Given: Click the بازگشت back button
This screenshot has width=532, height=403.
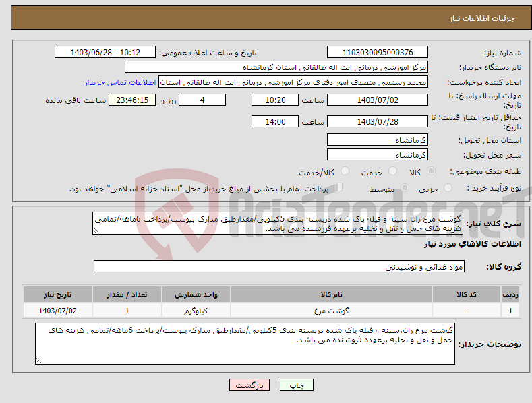Looking at the screenshot, I should point(249,385).
